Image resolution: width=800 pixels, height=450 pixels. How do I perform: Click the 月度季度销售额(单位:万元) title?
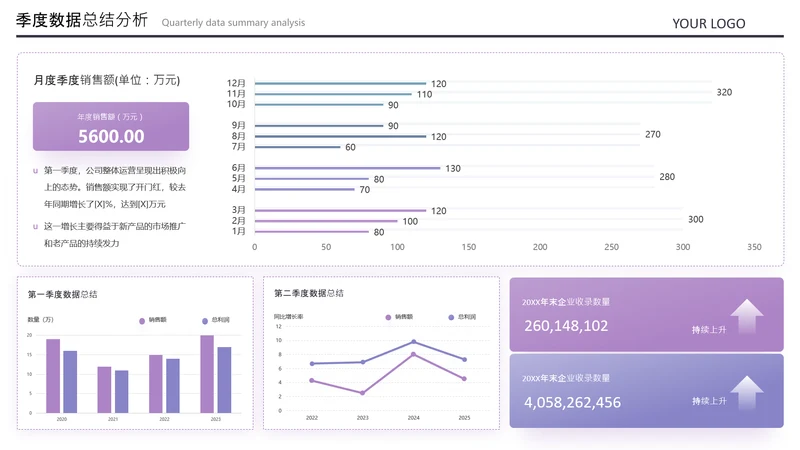tap(107, 80)
